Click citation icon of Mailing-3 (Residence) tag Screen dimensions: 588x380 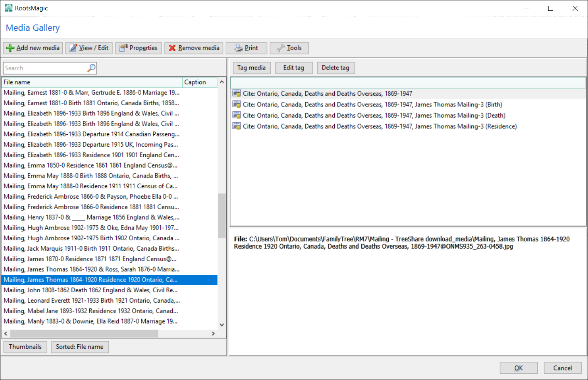click(x=237, y=126)
